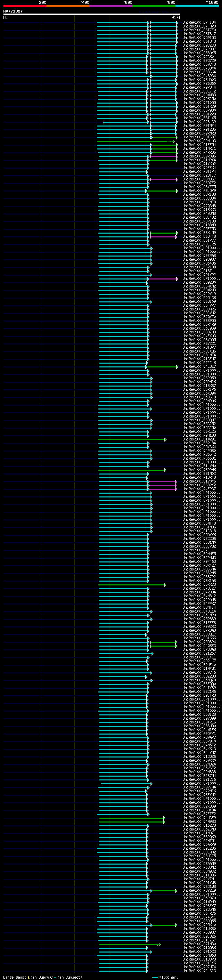The image size is (222, 980).
Task: Click green alignment segment of UniRef100_A8Y2E9
Action: [165, 891]
